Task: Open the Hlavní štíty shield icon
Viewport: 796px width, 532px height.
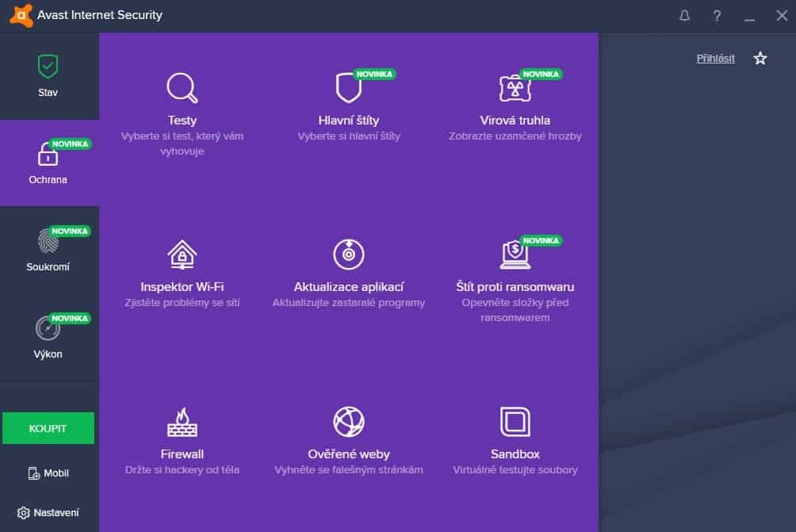Action: pyautogui.click(x=348, y=88)
